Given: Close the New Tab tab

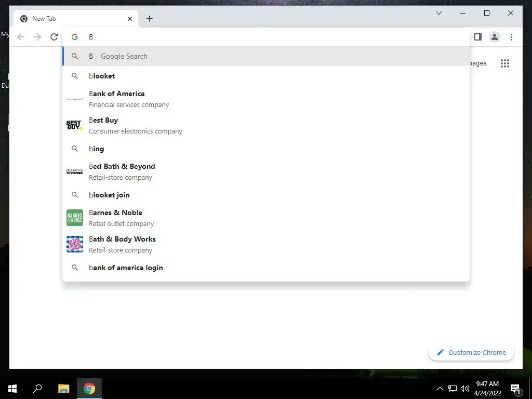Looking at the screenshot, I should click(x=129, y=19).
